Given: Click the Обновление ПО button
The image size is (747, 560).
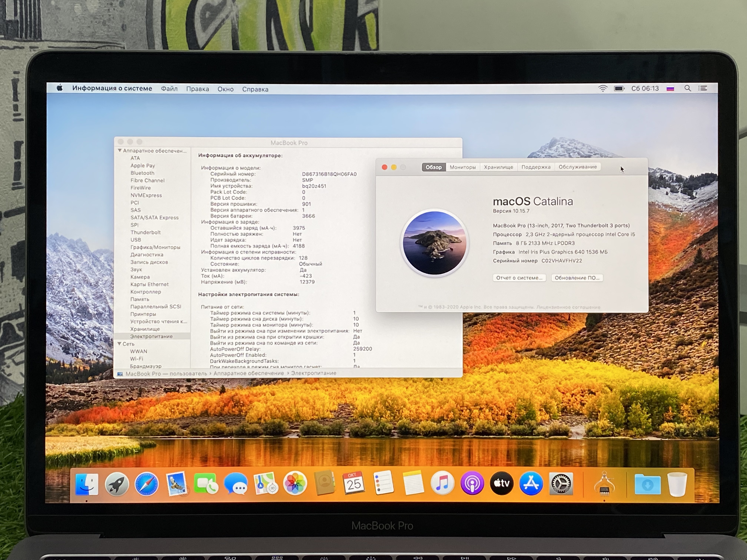Looking at the screenshot, I should (x=577, y=278).
